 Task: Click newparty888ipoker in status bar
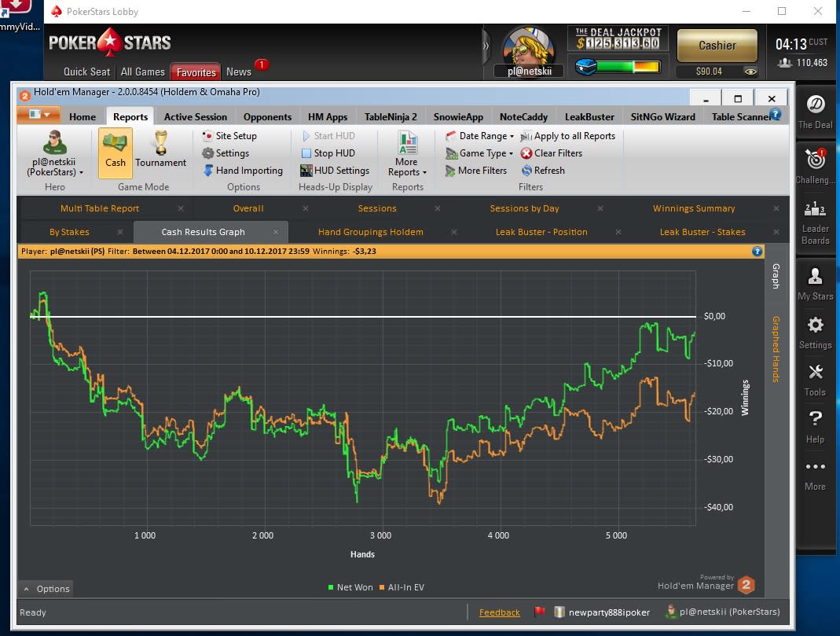point(603,612)
